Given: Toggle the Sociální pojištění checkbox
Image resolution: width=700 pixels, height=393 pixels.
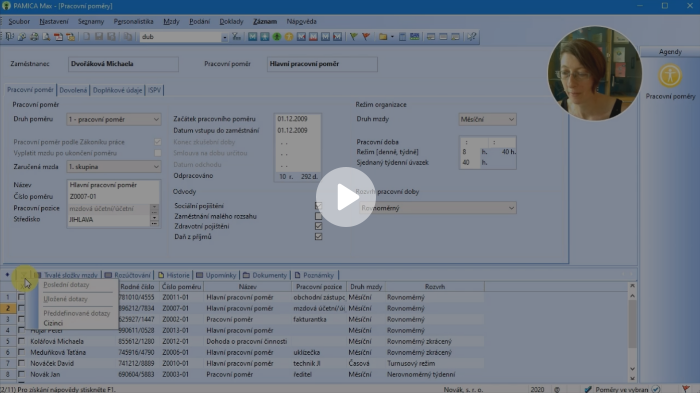Looking at the screenshot, I should (318, 205).
